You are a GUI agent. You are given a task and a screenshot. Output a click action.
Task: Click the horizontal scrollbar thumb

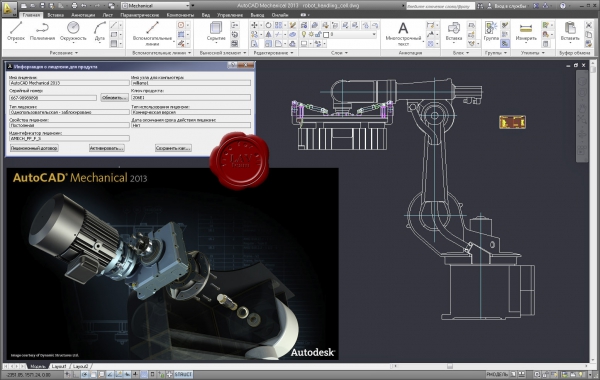[450, 366]
